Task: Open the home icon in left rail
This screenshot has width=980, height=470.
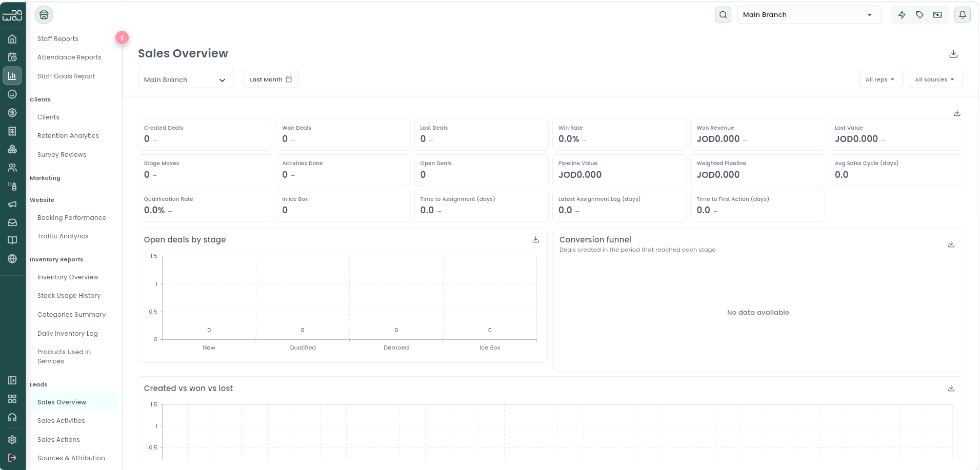Action: [x=12, y=39]
